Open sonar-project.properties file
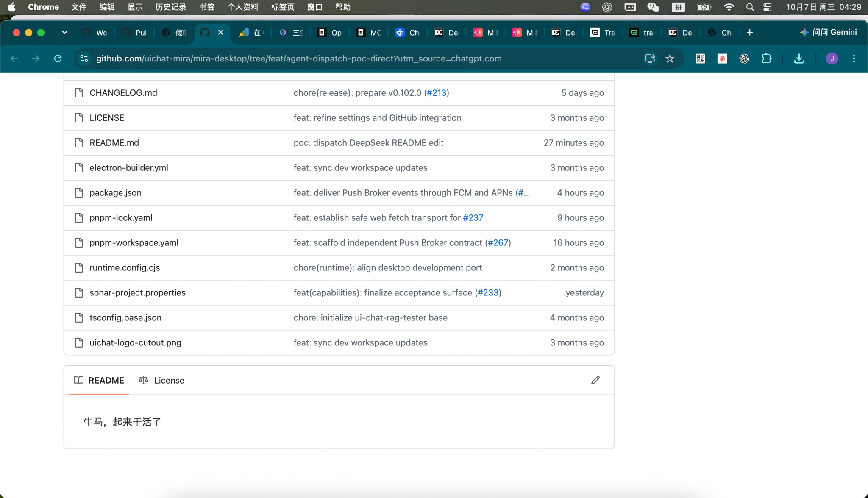This screenshot has height=498, width=868. (137, 293)
